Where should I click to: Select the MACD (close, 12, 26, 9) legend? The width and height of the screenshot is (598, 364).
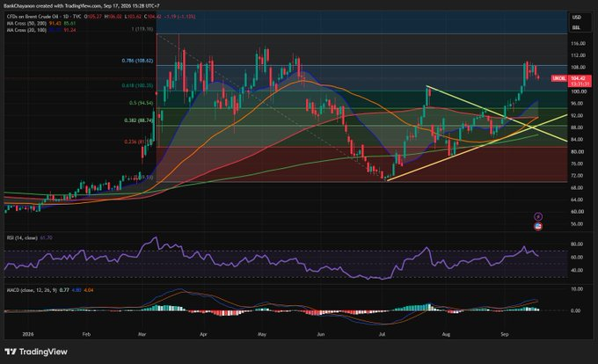click(x=32, y=290)
